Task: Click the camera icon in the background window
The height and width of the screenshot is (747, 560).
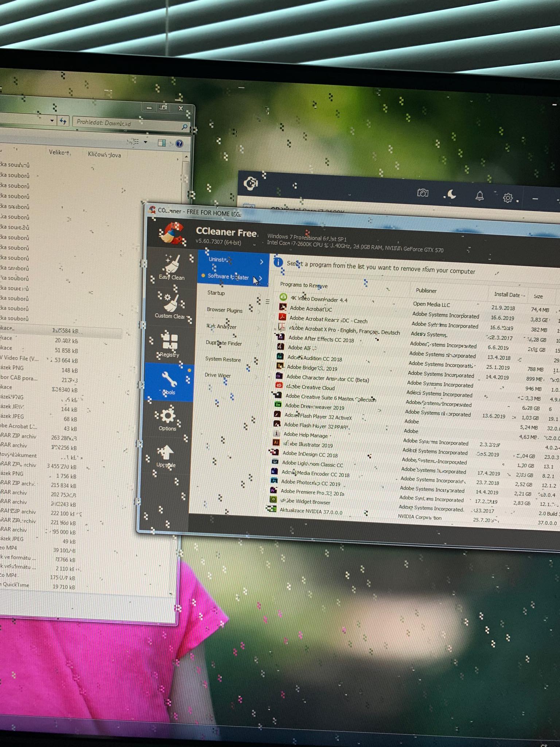Action: pos(423,193)
